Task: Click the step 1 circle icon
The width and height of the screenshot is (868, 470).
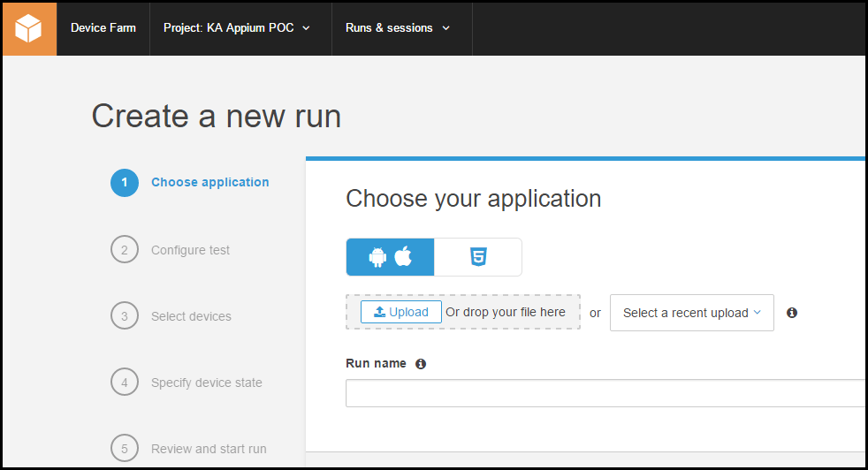Action: coord(125,183)
